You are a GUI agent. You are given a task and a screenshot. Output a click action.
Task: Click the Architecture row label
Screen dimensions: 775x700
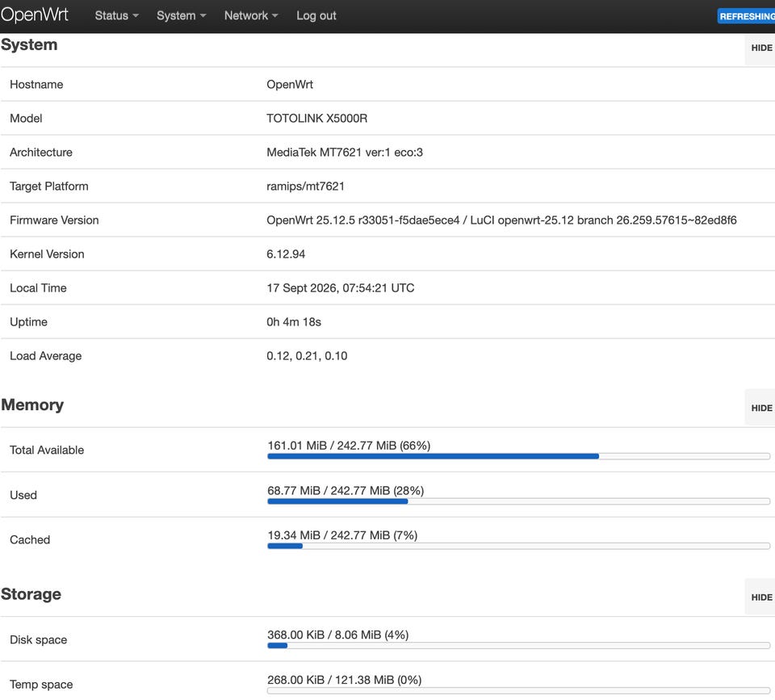[41, 153]
